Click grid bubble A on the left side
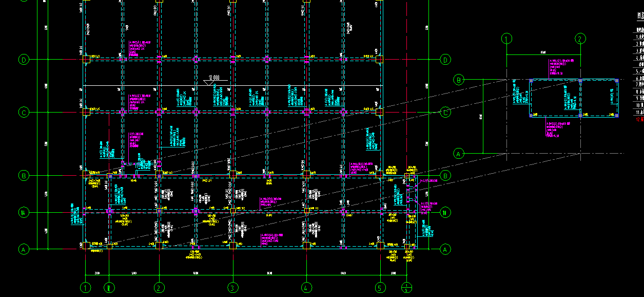 [24, 250]
